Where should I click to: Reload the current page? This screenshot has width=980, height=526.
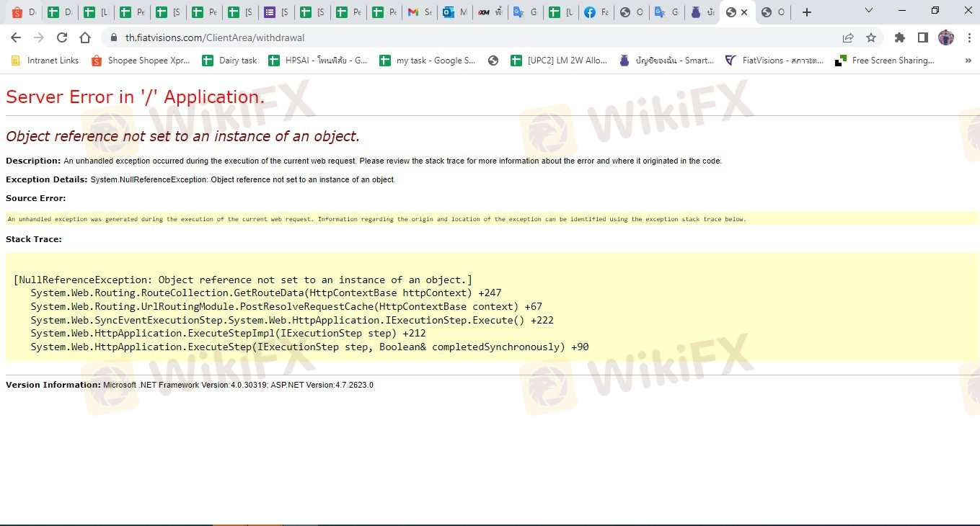click(62, 37)
